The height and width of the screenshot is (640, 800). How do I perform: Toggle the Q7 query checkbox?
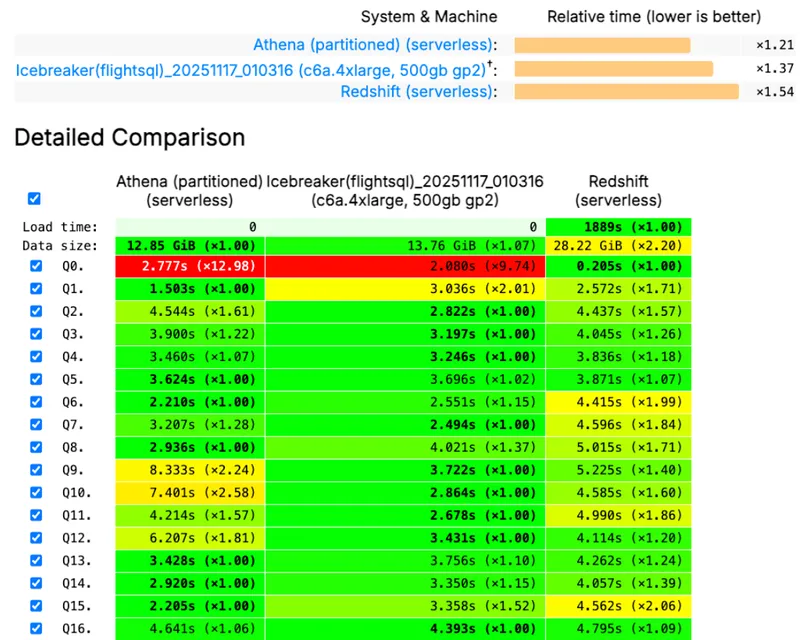tap(36, 424)
